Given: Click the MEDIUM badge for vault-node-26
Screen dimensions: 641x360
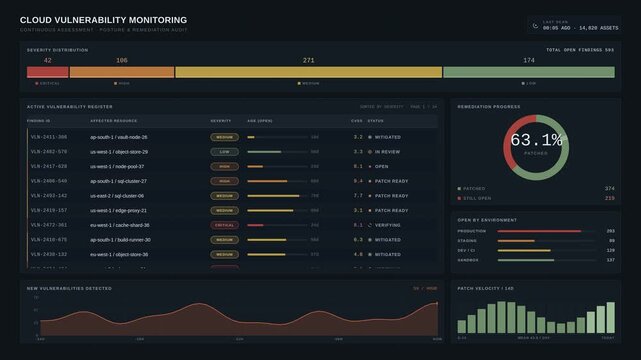Looking at the screenshot, I should click(224, 137).
